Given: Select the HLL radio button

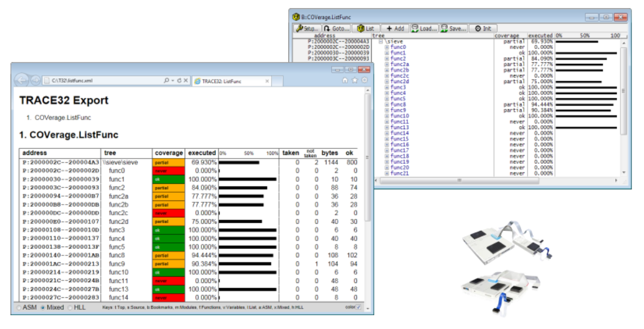Looking at the screenshot, I should click(70, 307).
